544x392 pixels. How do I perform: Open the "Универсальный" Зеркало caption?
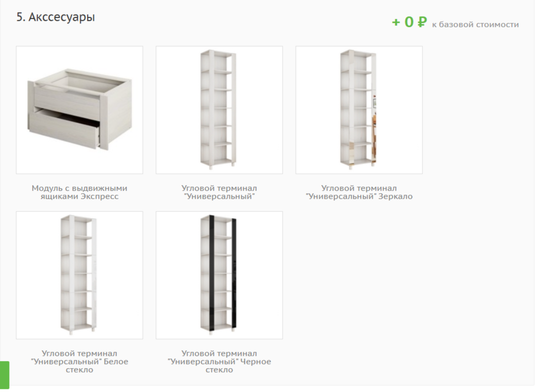(x=359, y=192)
